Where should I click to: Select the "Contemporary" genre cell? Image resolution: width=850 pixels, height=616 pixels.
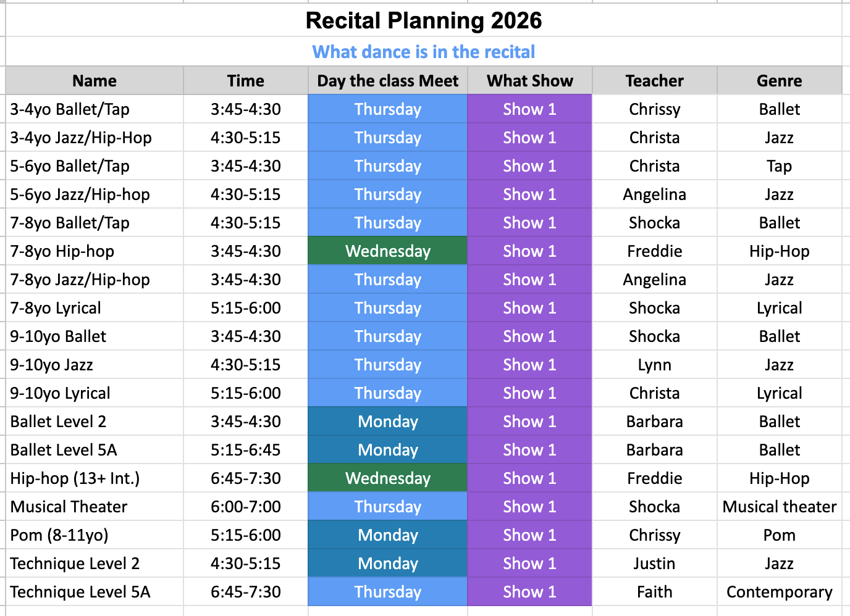pyautogui.click(x=779, y=592)
